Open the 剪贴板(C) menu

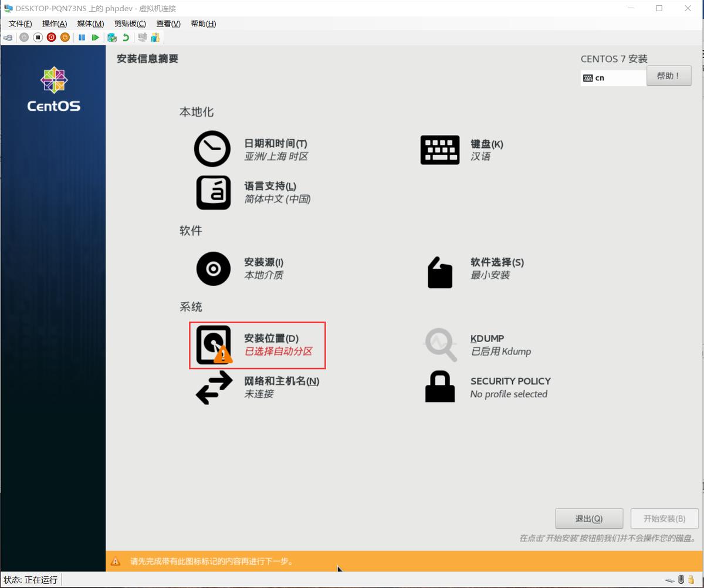(130, 23)
